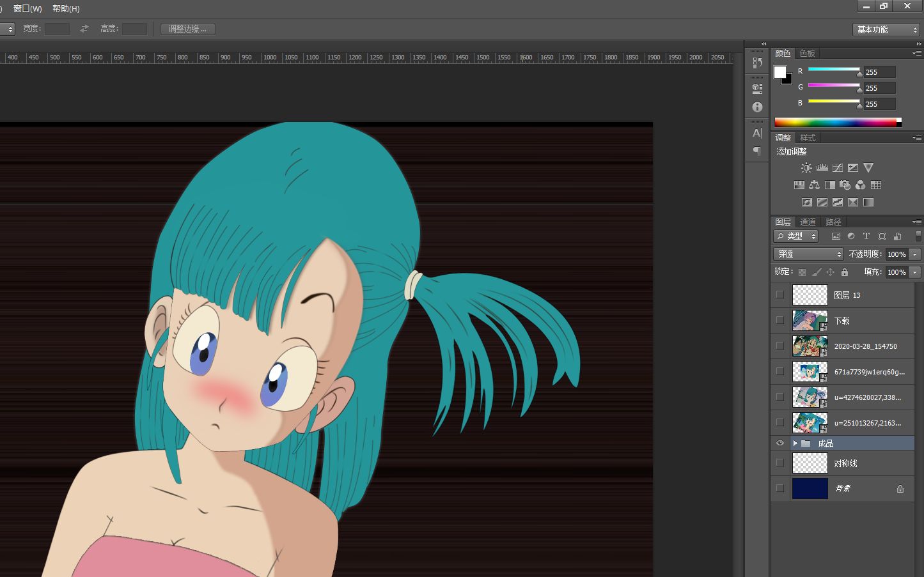
Task: Open the Adjustments panel flyout menu
Action: [x=917, y=137]
